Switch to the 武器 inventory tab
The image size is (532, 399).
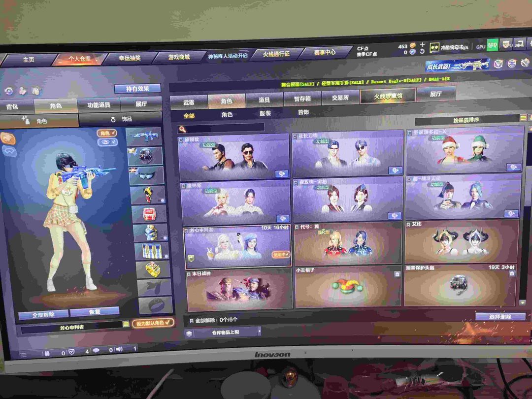click(x=189, y=102)
